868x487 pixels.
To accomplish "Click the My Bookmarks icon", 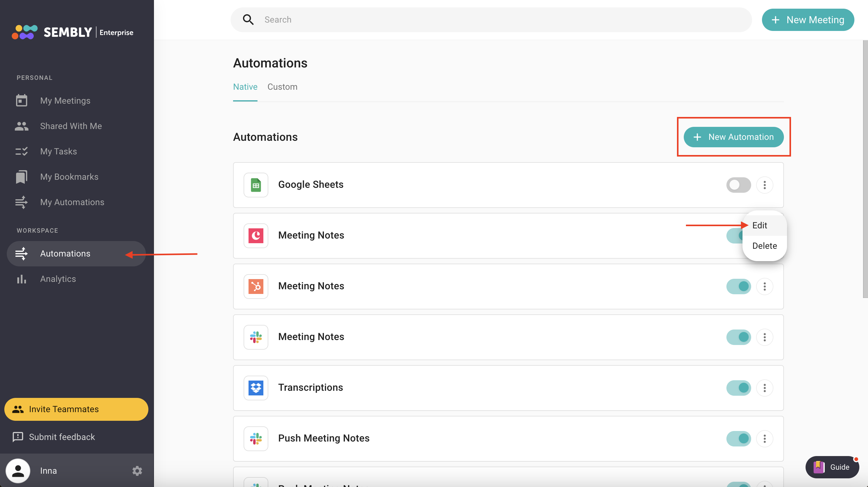I will click(x=22, y=177).
